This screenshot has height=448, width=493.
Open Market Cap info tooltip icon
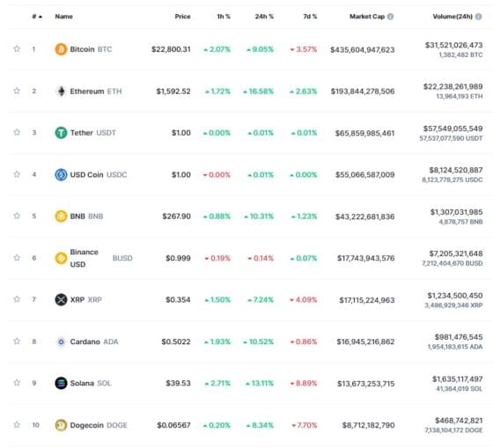[x=390, y=17]
